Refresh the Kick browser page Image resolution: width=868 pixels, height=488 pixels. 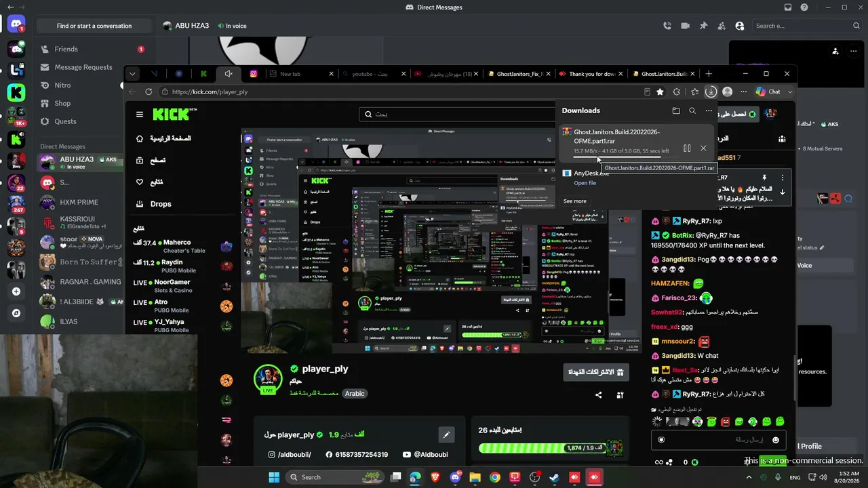coord(149,91)
